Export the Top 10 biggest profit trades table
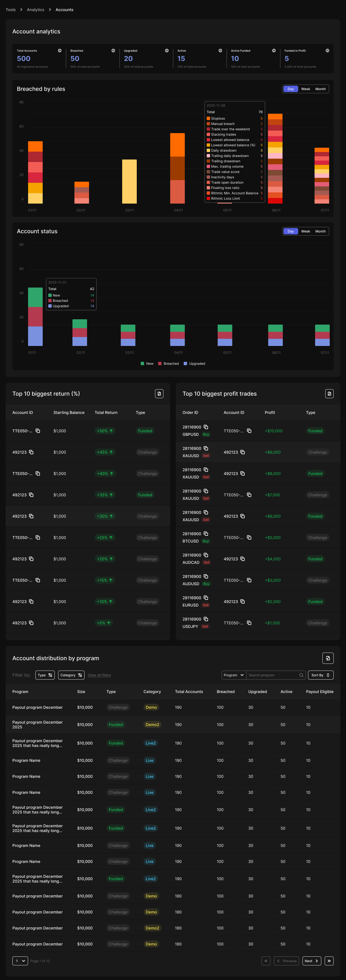Viewport: 346px width, 980px height. (x=329, y=394)
